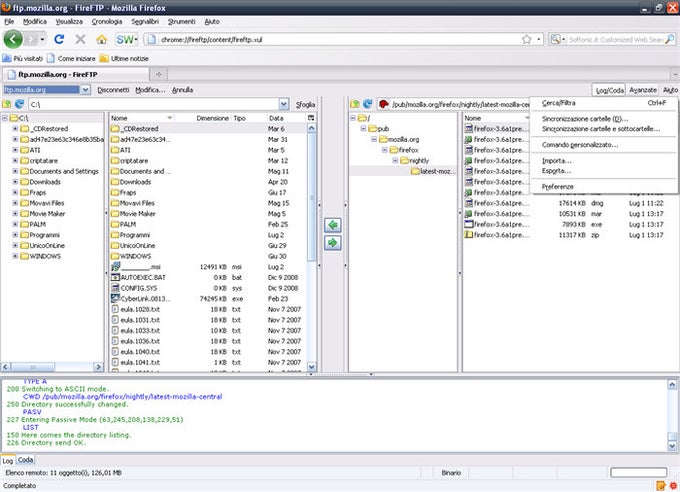Upload file with green right arrow
The image size is (680, 492).
[333, 243]
